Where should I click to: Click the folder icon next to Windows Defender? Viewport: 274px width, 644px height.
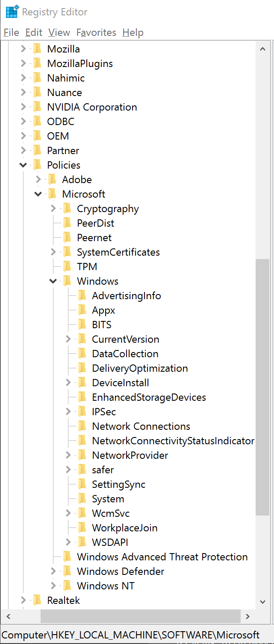tap(67, 571)
